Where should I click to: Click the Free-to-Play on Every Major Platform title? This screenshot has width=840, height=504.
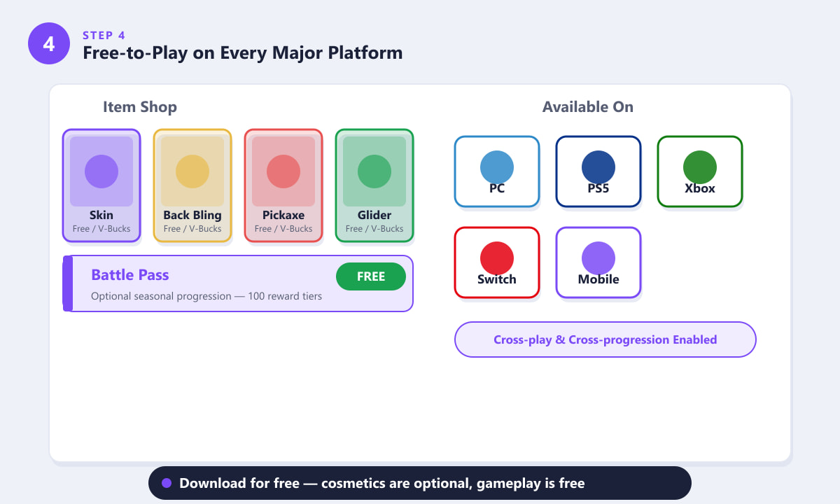click(243, 52)
